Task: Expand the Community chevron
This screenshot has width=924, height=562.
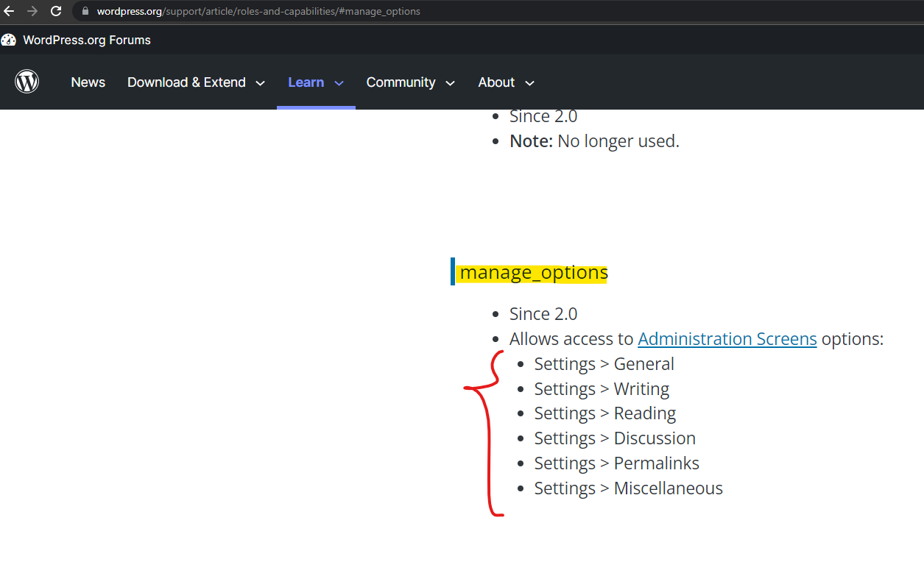Action: (450, 83)
